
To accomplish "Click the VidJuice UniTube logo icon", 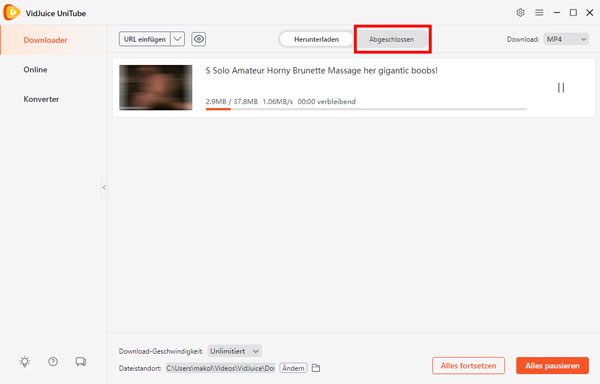I will pos(11,12).
